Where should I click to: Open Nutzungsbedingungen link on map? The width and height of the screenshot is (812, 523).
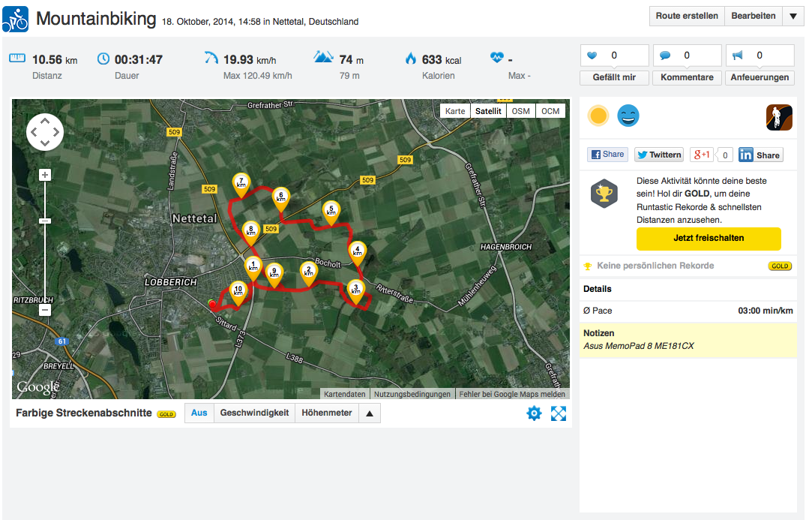[x=412, y=394]
